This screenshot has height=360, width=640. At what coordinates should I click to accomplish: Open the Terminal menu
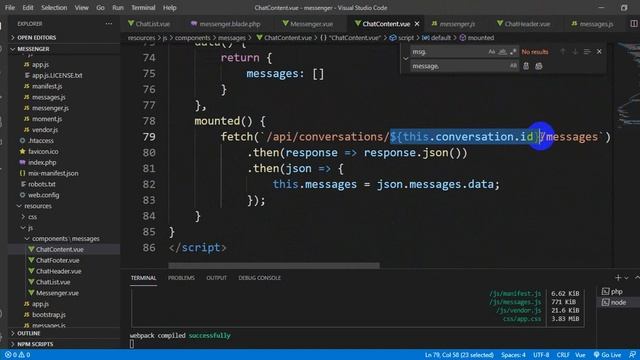click(x=143, y=8)
